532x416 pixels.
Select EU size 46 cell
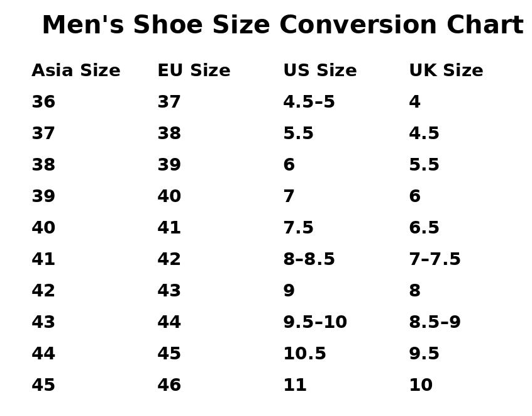169,385
